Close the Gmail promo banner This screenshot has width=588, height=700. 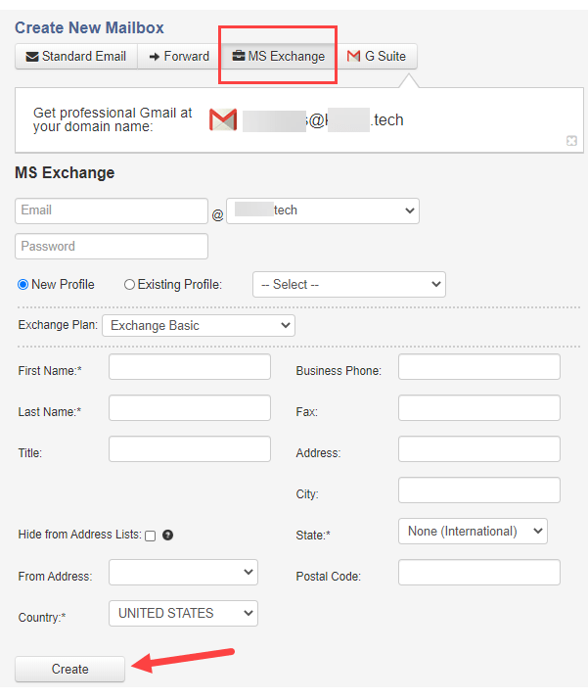tap(571, 141)
